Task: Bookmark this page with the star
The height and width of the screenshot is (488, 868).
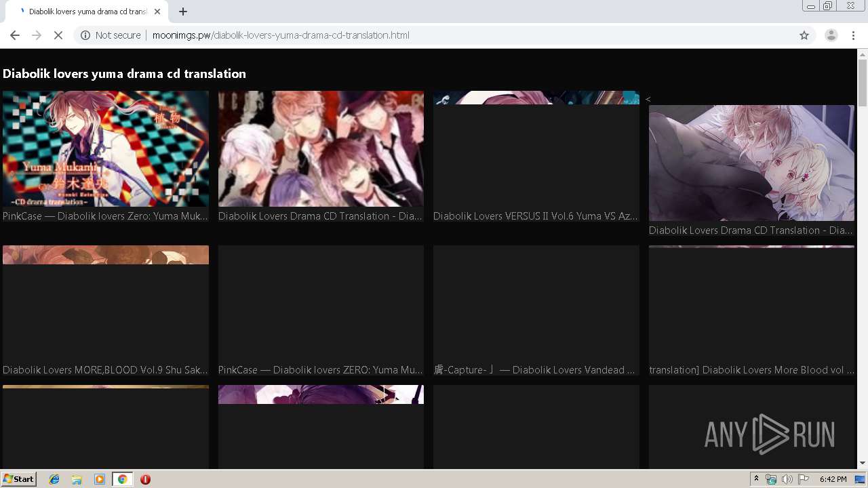Action: click(804, 35)
